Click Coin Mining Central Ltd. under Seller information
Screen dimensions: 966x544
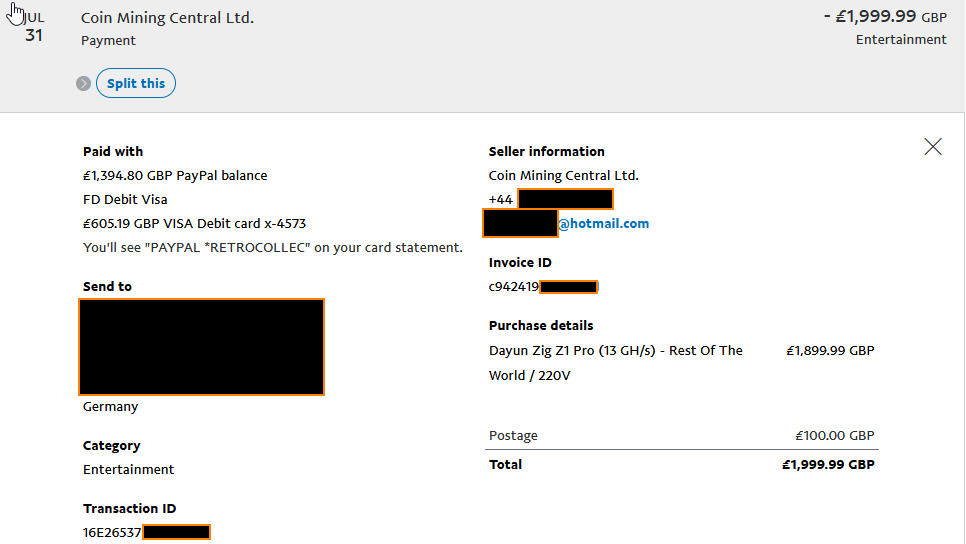tap(563, 176)
